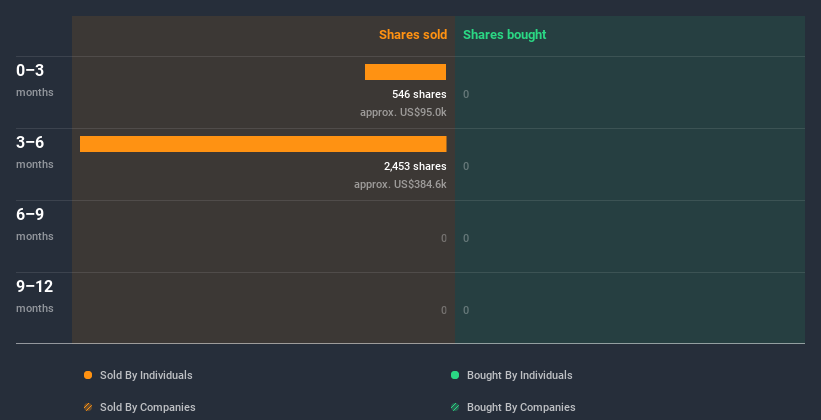This screenshot has width=821, height=420.
Task: Click the 3–6 months orange sold bar
Action: [263, 144]
